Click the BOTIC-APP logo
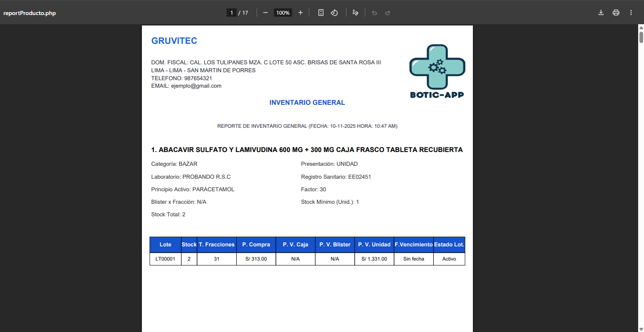This screenshot has width=644, height=332. coord(437,70)
